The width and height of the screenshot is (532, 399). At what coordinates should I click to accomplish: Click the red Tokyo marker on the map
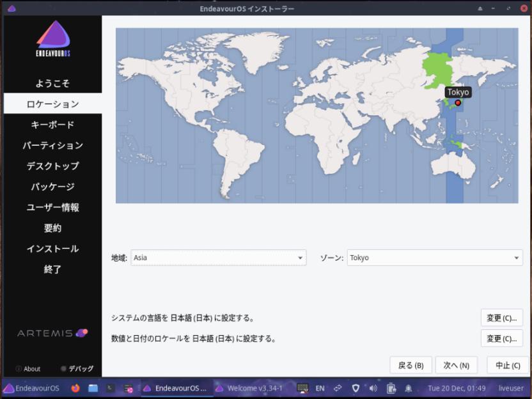[458, 102]
